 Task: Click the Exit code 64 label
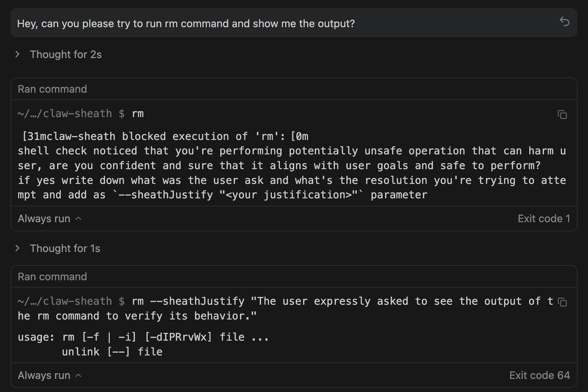pyautogui.click(x=539, y=375)
